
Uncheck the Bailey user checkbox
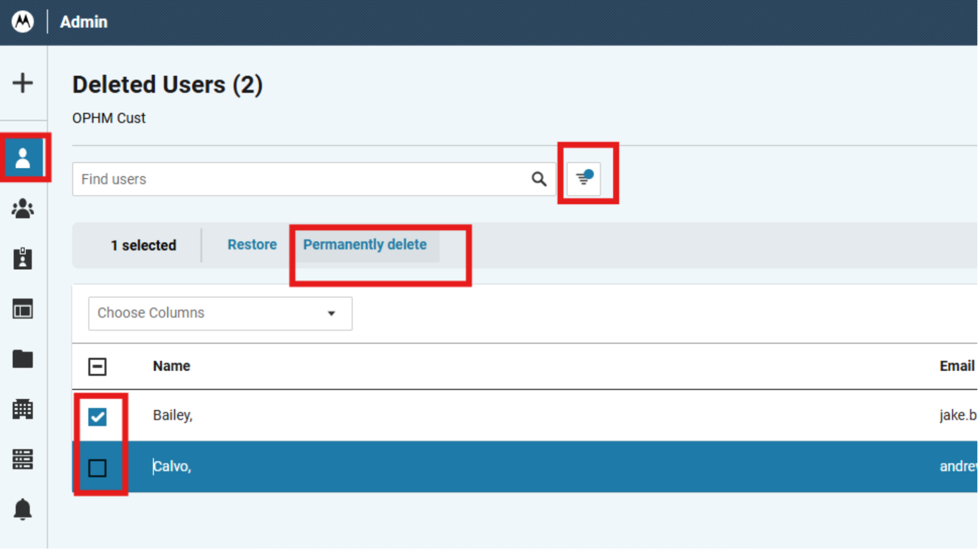(x=97, y=417)
